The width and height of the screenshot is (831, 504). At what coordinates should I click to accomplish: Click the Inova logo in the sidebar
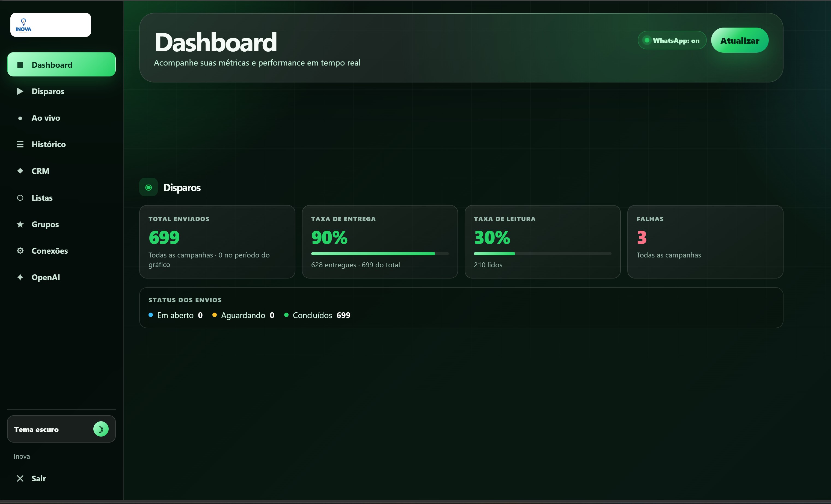click(23, 25)
